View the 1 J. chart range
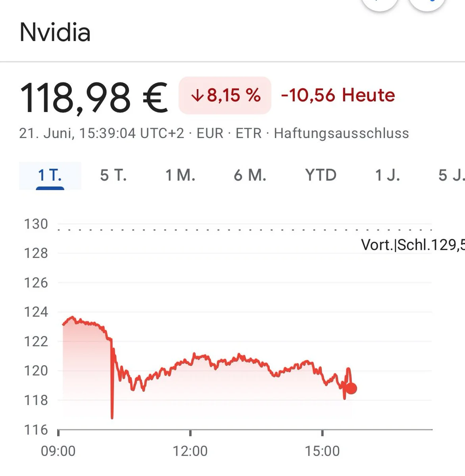465x476 pixels. 388,175
